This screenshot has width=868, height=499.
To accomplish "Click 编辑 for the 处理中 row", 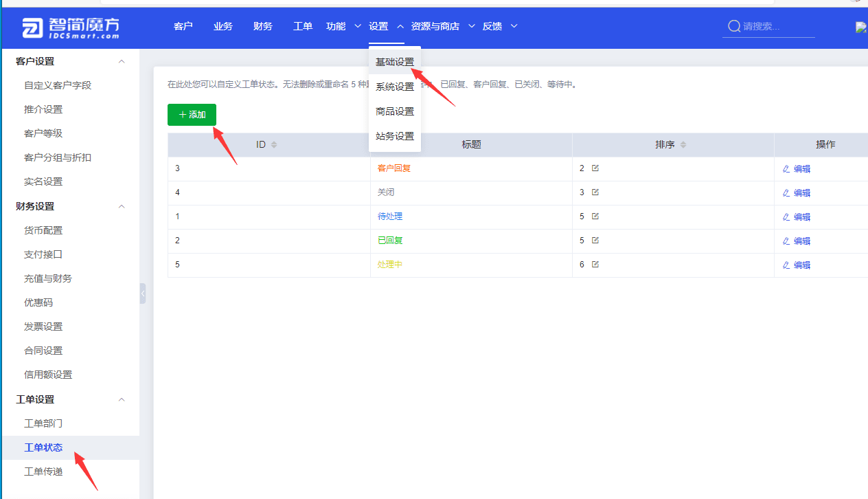I will pos(797,265).
